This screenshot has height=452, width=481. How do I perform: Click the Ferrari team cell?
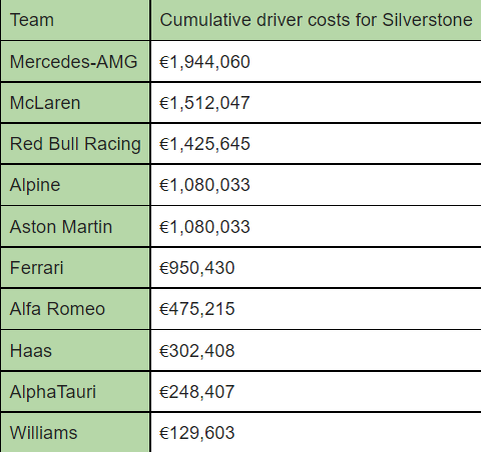pos(75,268)
